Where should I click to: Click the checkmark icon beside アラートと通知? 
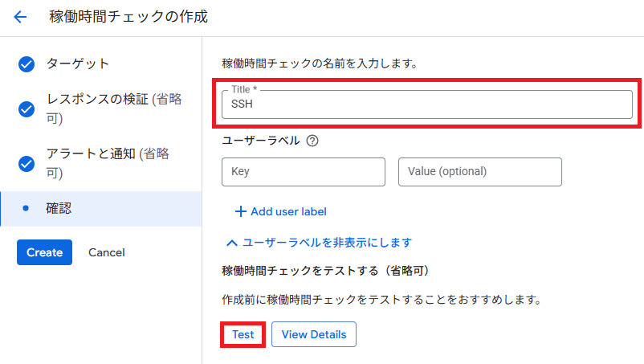coord(26,163)
